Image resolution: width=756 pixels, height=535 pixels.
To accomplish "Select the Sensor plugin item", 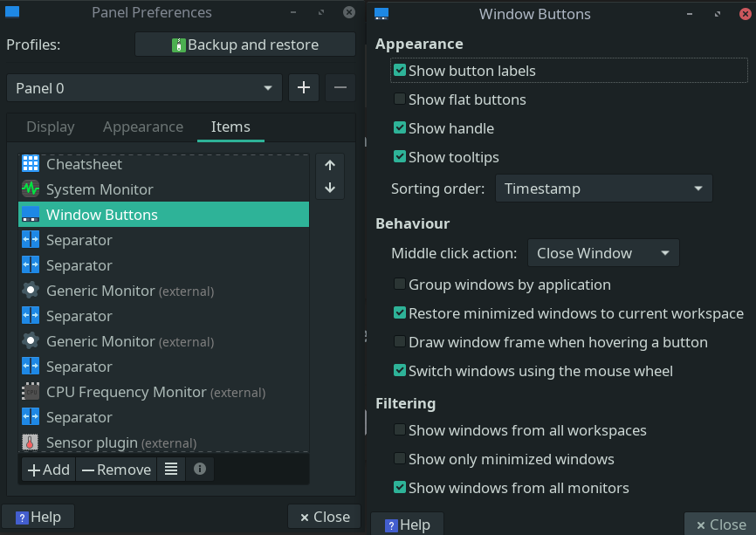I will [120, 442].
